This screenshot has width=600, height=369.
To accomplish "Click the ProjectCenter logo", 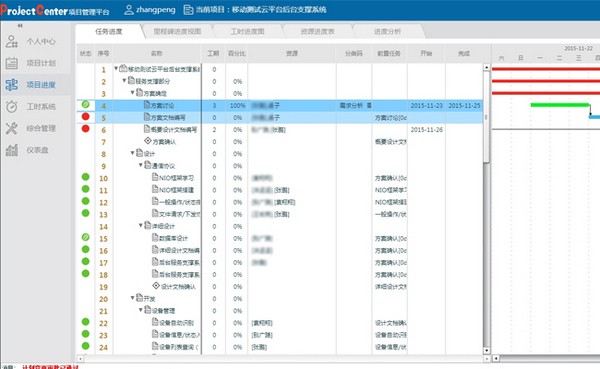I will click(x=55, y=10).
